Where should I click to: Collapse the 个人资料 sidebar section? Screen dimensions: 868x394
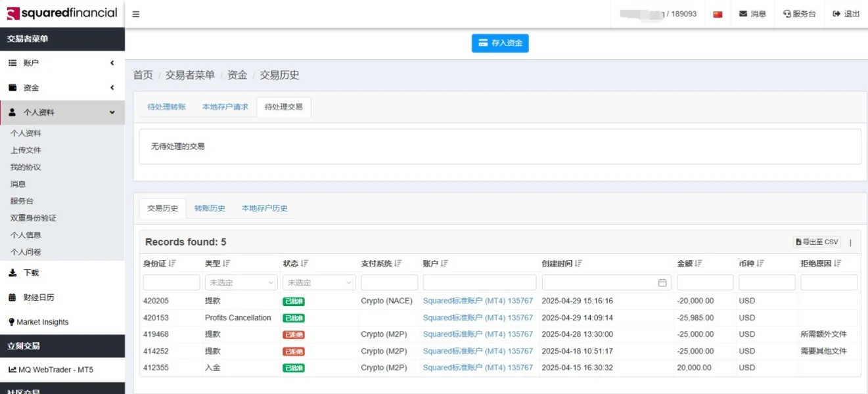pyautogui.click(x=62, y=112)
